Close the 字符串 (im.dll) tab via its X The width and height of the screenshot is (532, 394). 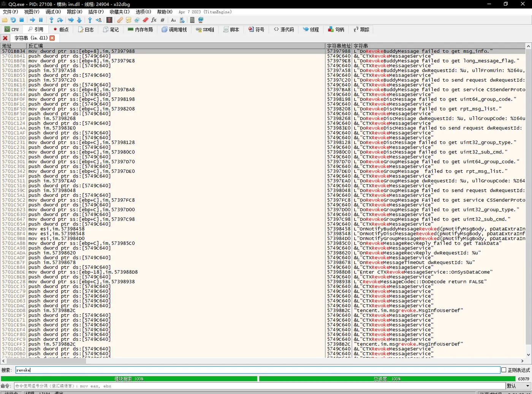(x=52, y=38)
